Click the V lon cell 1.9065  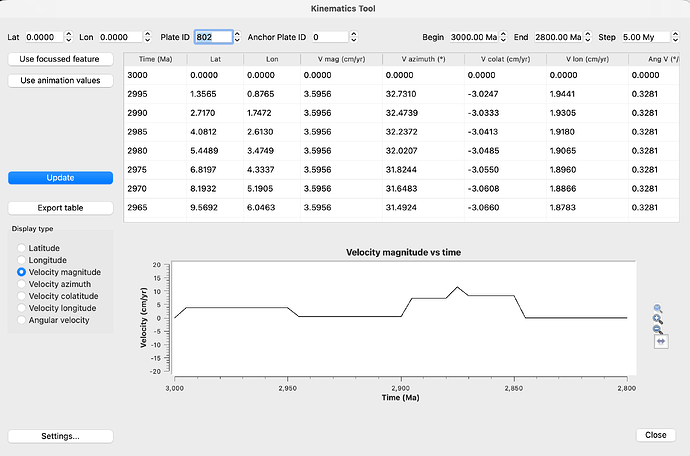[x=587, y=151]
